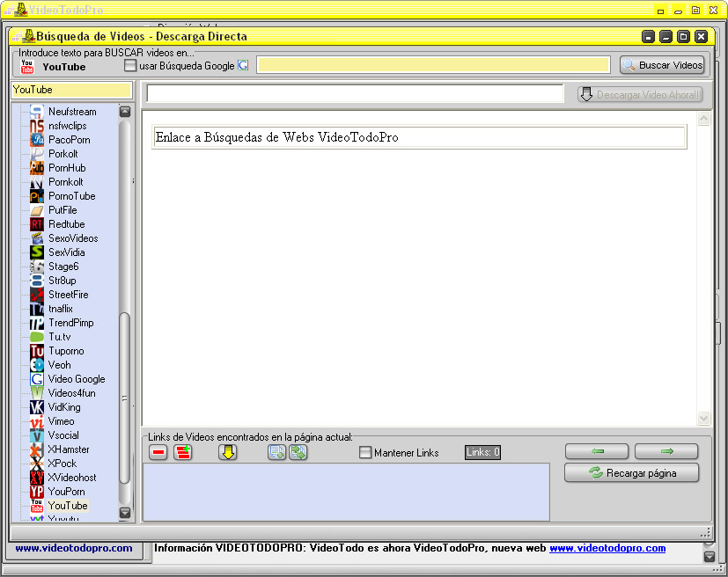The image size is (728, 577).
Task: Click the Str8up site icon
Action: tap(37, 281)
